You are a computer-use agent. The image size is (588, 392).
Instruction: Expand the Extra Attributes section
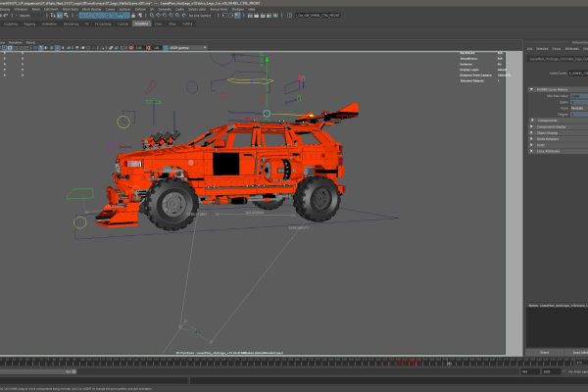point(531,151)
